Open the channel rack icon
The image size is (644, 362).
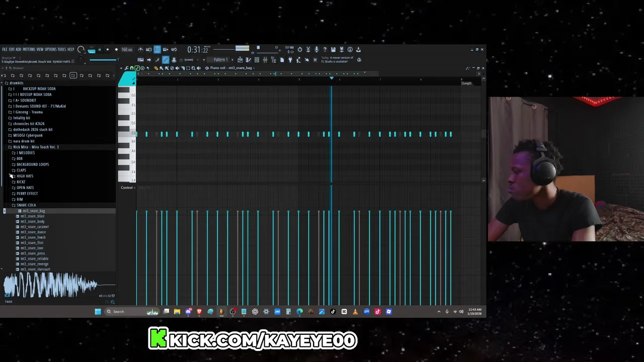[257, 60]
